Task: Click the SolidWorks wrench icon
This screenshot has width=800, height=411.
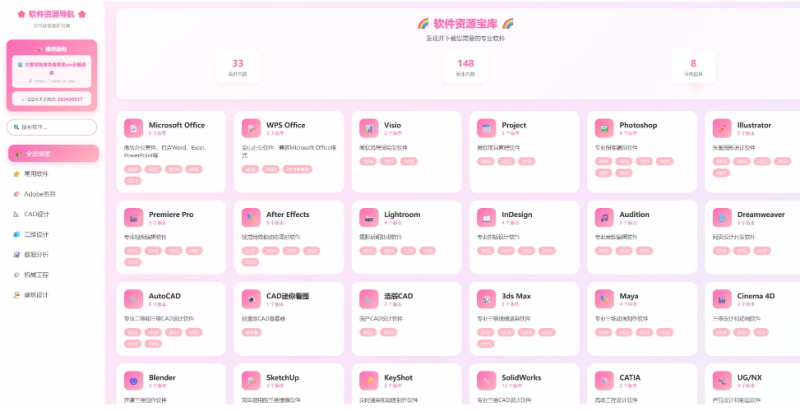Action: tap(486, 381)
